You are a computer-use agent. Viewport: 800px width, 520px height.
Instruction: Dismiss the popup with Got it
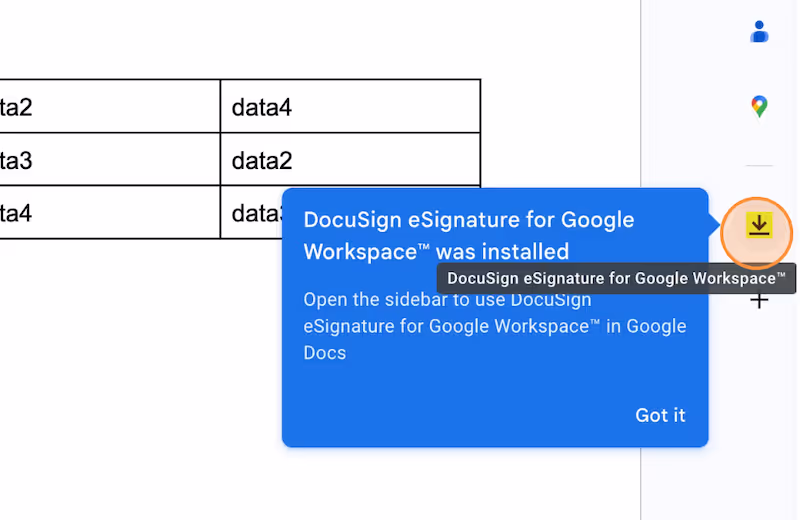(660, 415)
